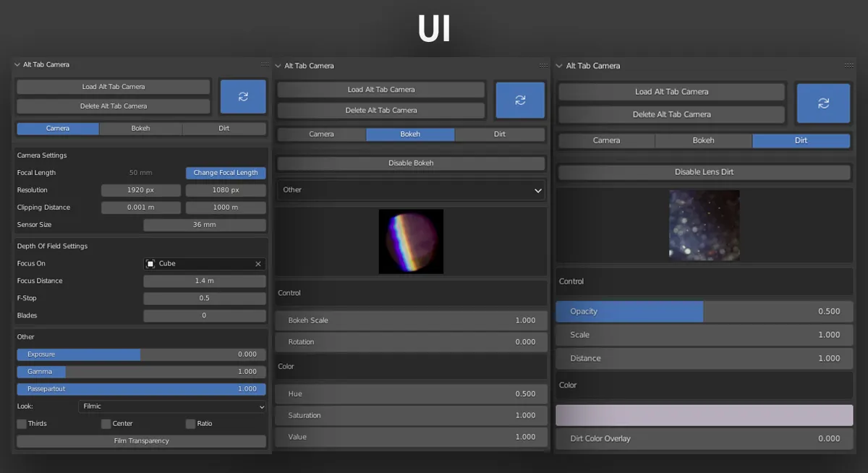
Task: Click the Hue value field
Action: click(x=411, y=394)
